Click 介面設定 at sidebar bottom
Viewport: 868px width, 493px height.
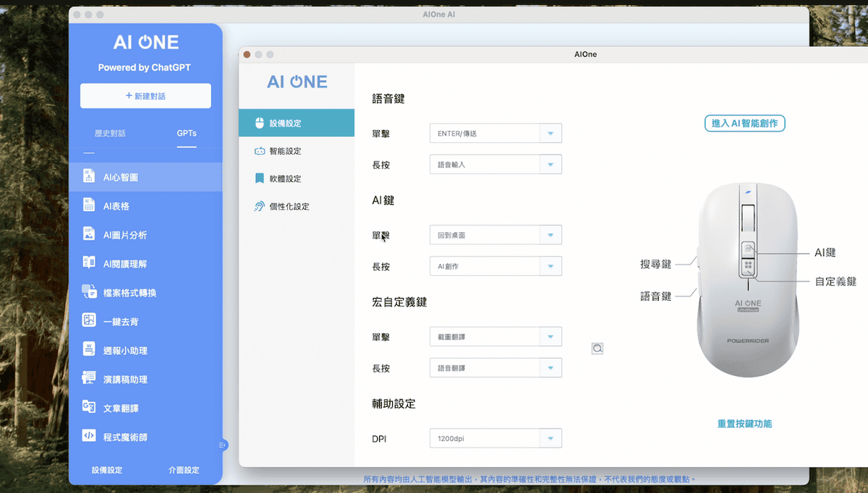tap(184, 470)
